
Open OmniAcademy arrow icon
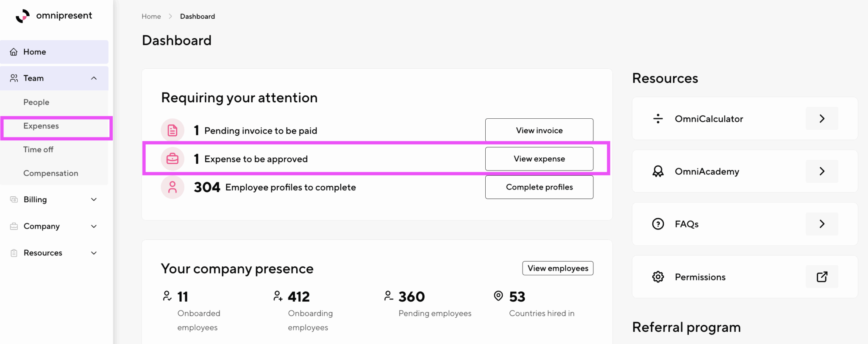pos(822,171)
